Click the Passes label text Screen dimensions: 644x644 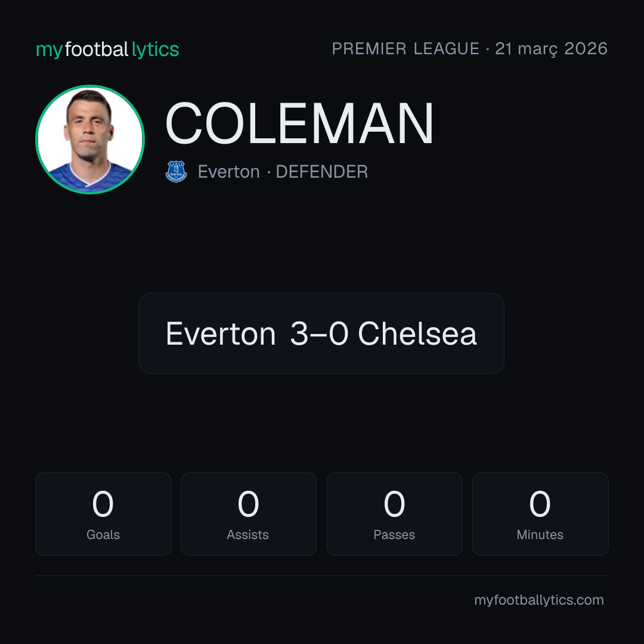coord(394,535)
